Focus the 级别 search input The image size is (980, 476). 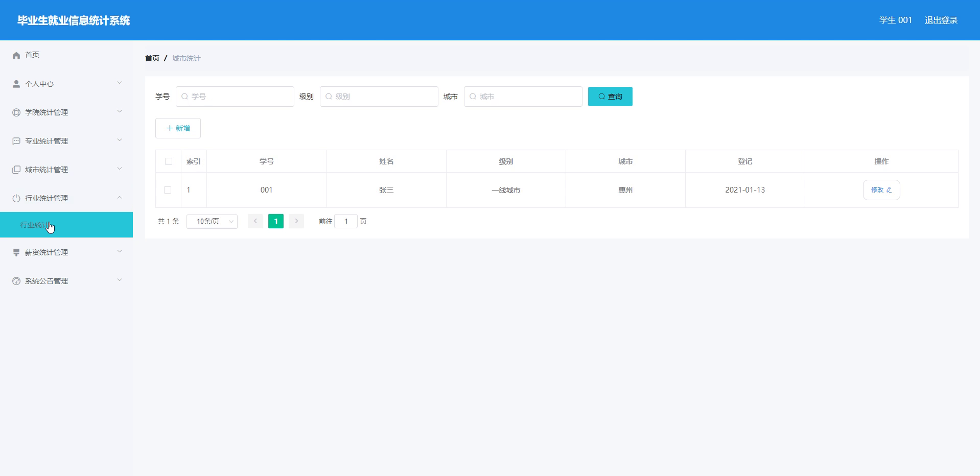point(379,97)
